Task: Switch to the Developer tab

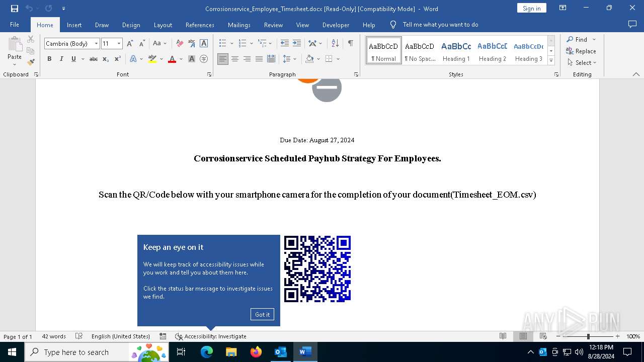Action: [336, 25]
